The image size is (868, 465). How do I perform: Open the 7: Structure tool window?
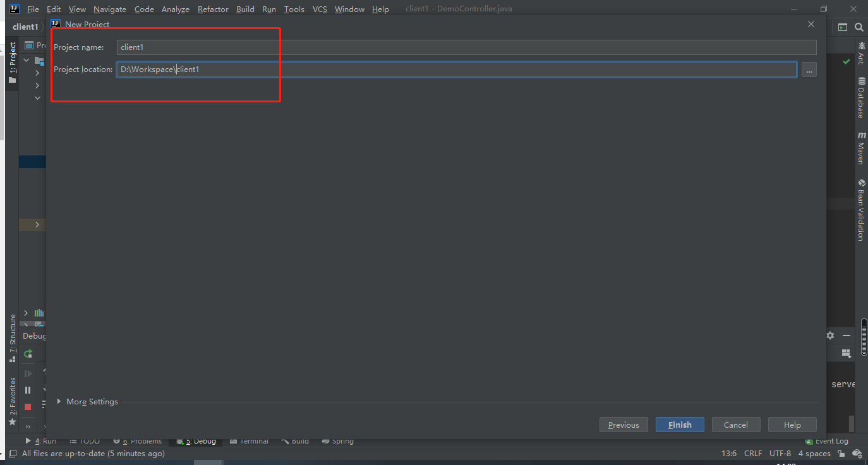click(x=12, y=337)
